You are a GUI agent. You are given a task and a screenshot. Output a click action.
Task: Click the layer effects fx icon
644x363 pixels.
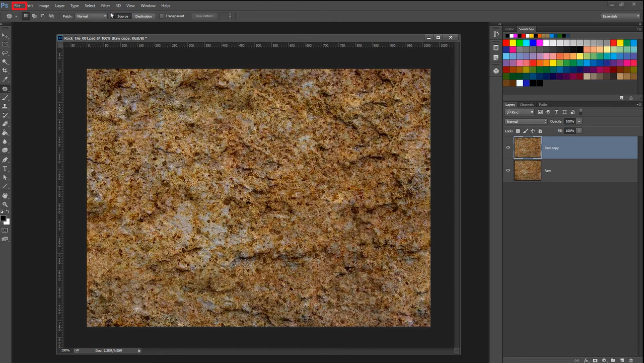586,360
